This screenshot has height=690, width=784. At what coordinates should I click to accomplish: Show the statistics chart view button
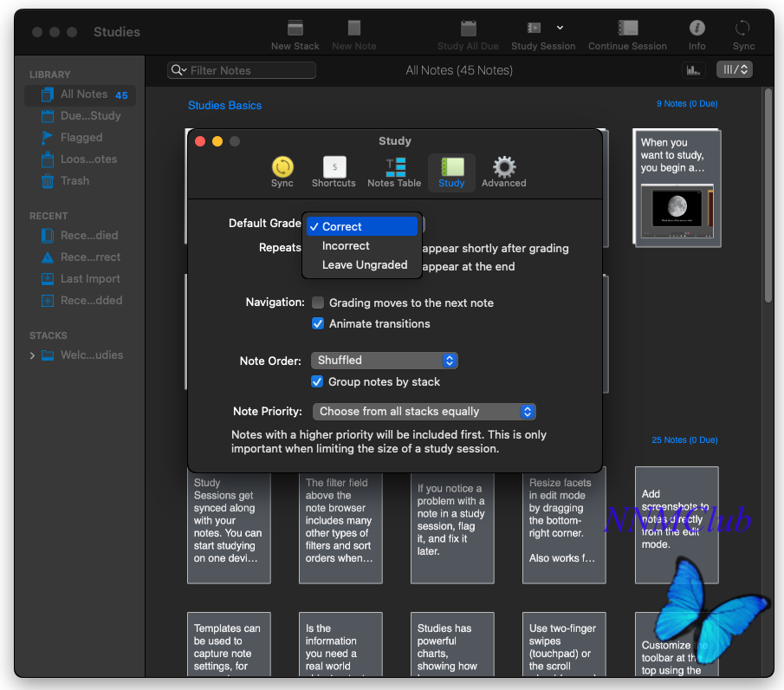[694, 70]
